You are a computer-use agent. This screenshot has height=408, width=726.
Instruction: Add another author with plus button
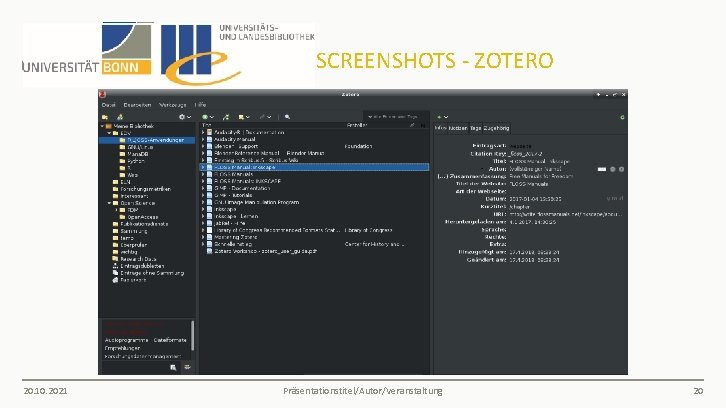pyautogui.click(x=621, y=169)
